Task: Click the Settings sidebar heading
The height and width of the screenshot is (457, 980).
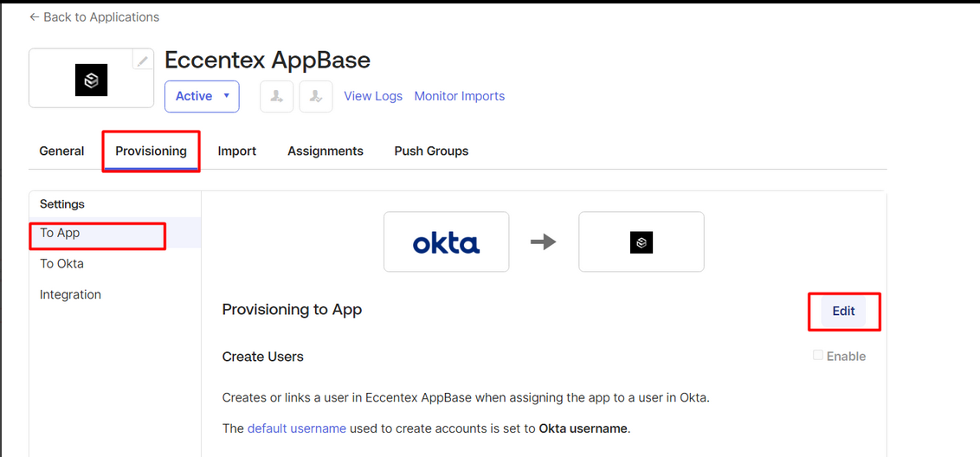Action: click(62, 204)
